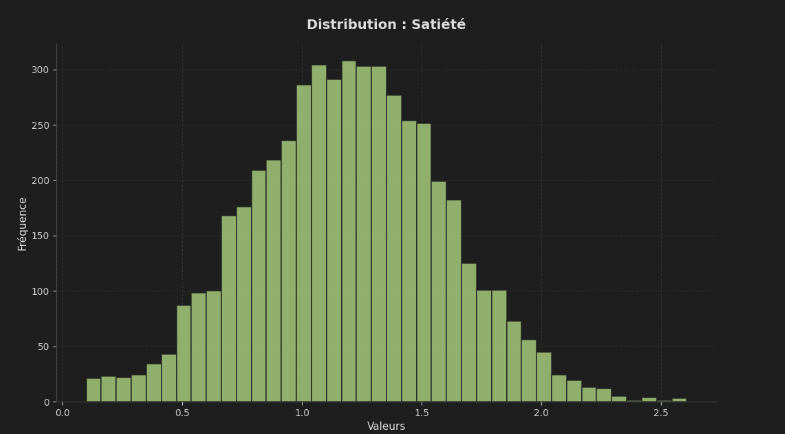This screenshot has width=785, height=434.
Task: Click the 1.5 tick label on x-axis
Action: pyautogui.click(x=421, y=413)
